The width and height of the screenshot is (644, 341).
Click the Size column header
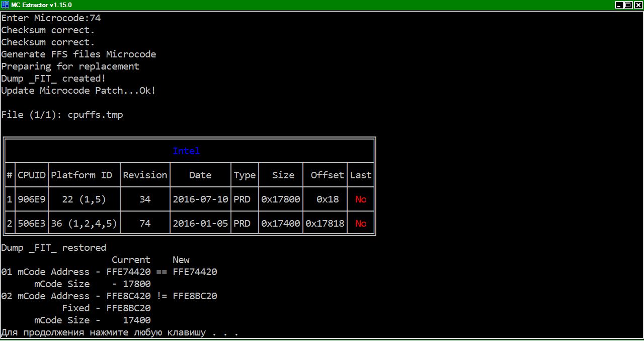(x=283, y=175)
